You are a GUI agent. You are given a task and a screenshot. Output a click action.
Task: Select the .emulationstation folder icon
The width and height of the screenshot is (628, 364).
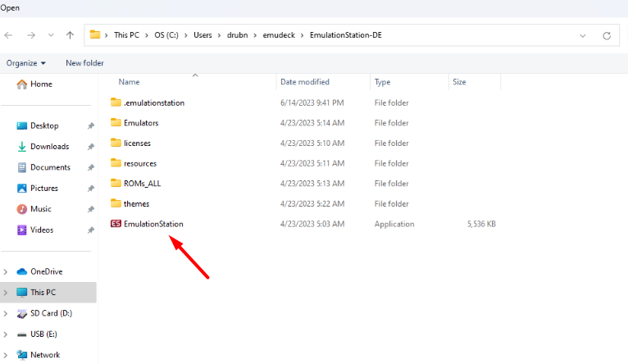pos(116,102)
